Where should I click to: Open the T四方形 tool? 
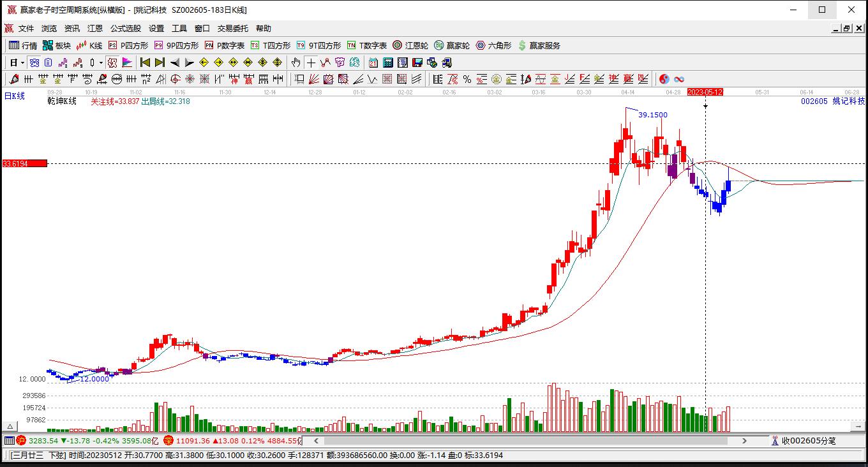click(271, 45)
